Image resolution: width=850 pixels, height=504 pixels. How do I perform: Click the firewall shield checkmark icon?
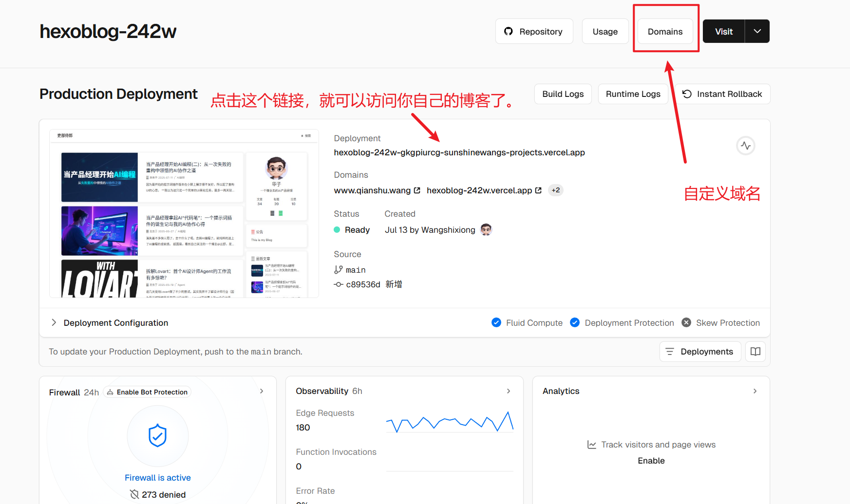[158, 435]
